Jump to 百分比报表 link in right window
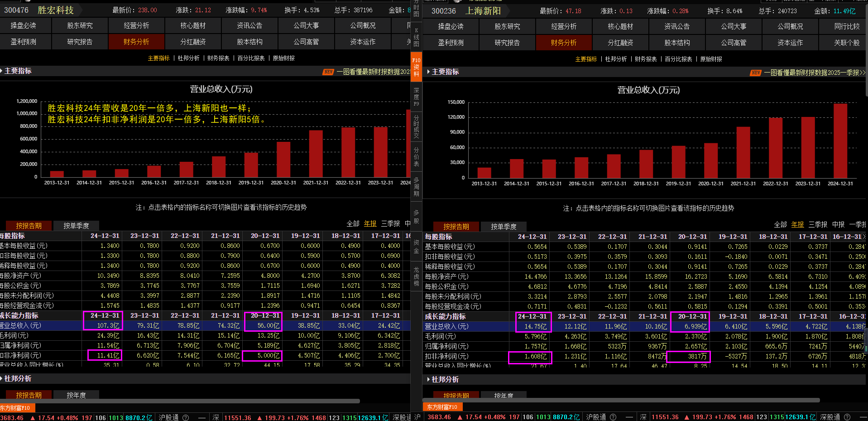This screenshot has width=868, height=421. pyautogui.click(x=678, y=59)
